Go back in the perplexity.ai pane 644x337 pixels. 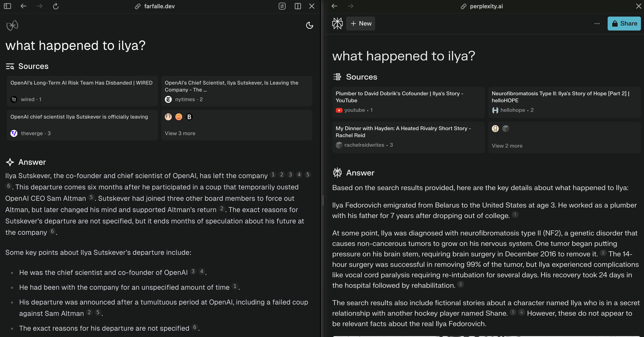334,6
